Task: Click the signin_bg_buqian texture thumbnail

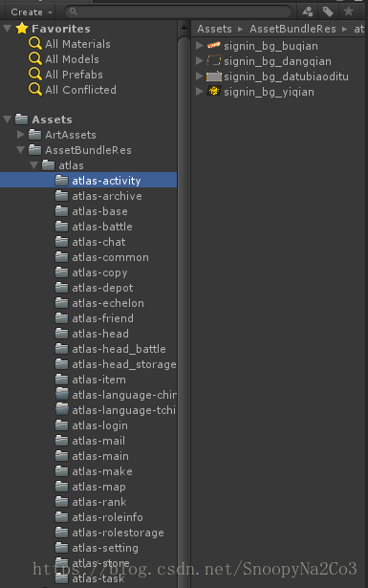Action: point(214,46)
